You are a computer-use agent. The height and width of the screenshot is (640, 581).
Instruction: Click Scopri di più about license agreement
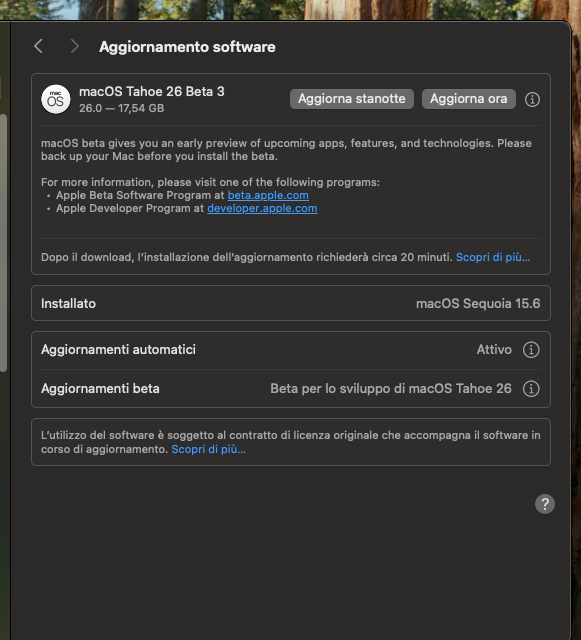(209, 449)
